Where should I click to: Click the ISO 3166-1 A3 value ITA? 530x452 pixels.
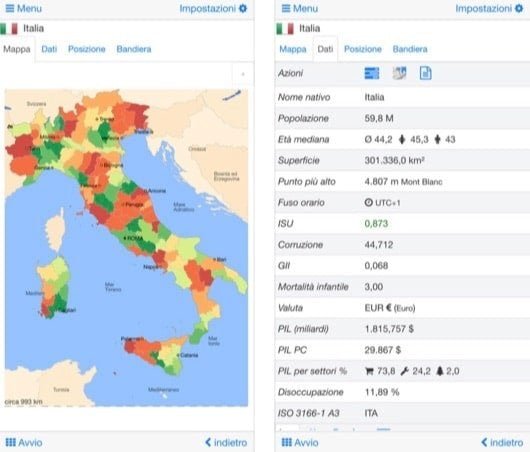(371, 413)
